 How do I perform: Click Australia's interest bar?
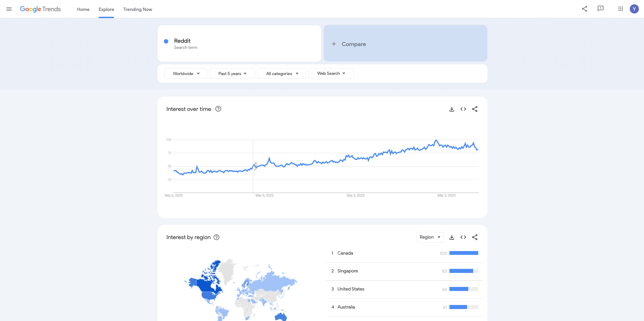(x=464, y=307)
